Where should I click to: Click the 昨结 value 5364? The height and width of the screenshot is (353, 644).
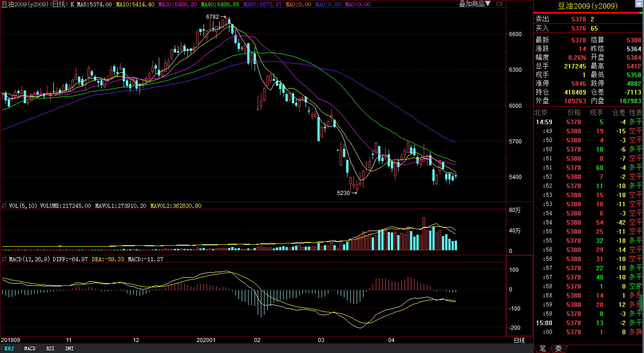click(634, 49)
